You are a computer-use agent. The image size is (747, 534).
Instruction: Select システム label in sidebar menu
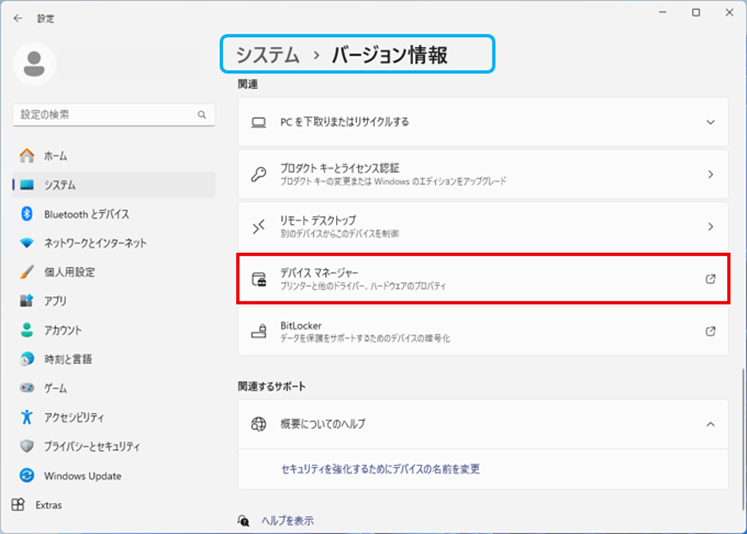60,185
